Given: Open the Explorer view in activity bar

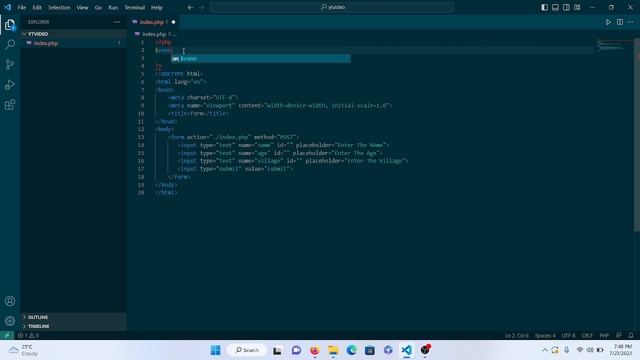Looking at the screenshot, I should tap(10, 25).
